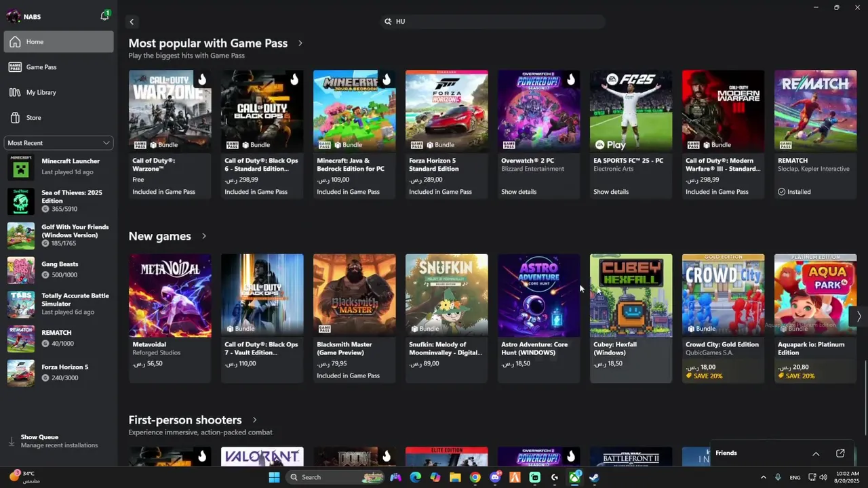Screen dimensions: 868x488
Task: Open Astro Adventure: Core Hunt card
Action: coord(539,319)
